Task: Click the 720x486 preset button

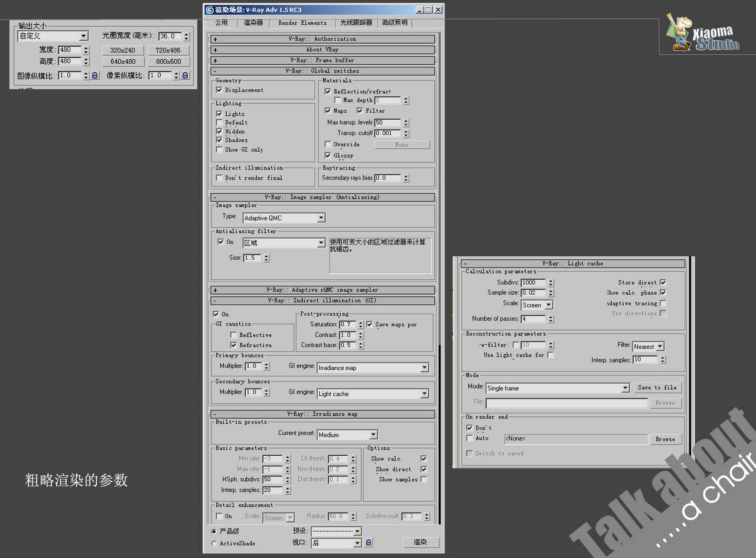Action: click(x=168, y=50)
